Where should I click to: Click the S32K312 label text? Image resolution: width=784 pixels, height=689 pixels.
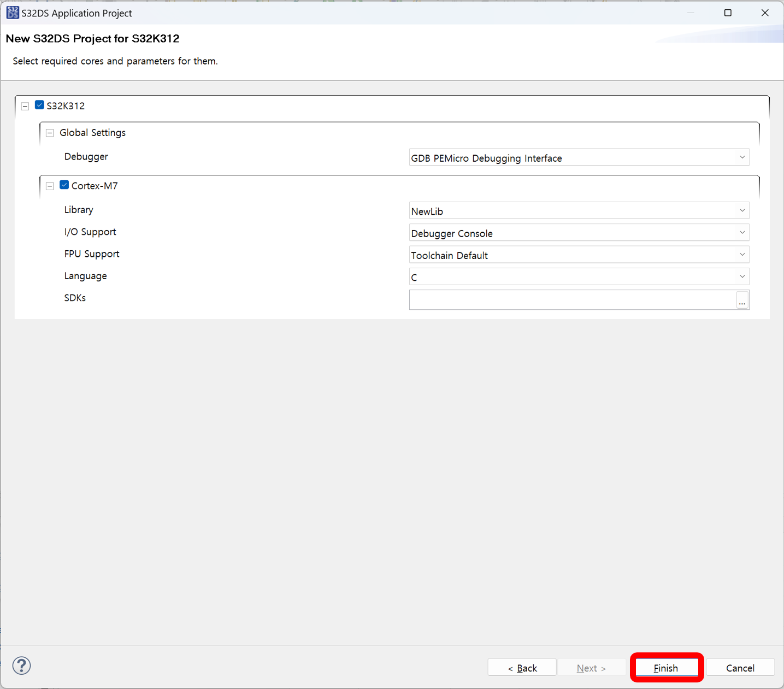[66, 106]
